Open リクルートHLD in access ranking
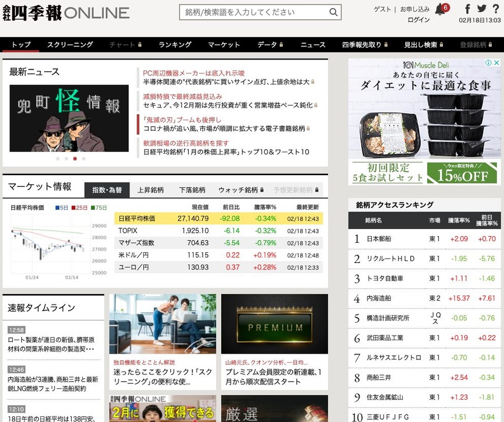This screenshot has height=422, width=504. (x=390, y=259)
